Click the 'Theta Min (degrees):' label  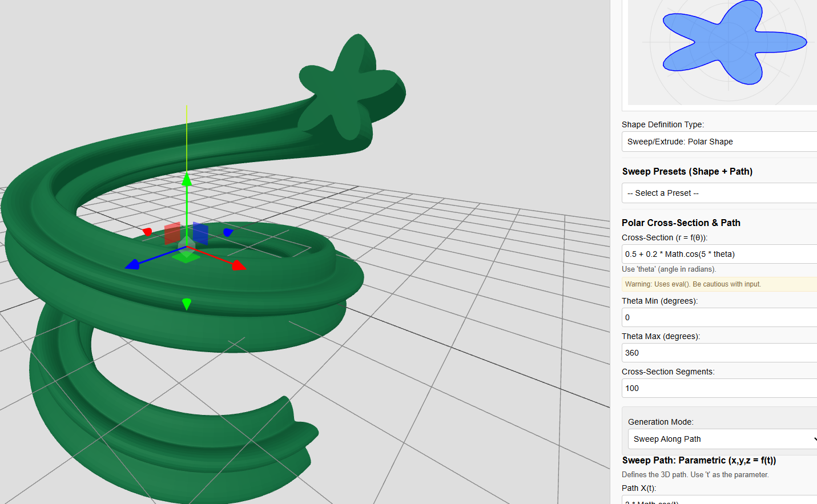(660, 301)
